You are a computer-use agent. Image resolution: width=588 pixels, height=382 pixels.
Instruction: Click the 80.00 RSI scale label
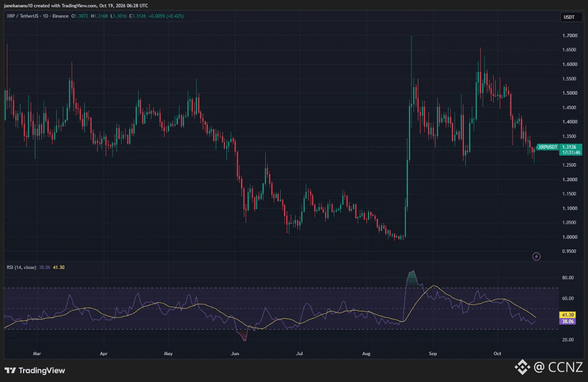pos(568,277)
